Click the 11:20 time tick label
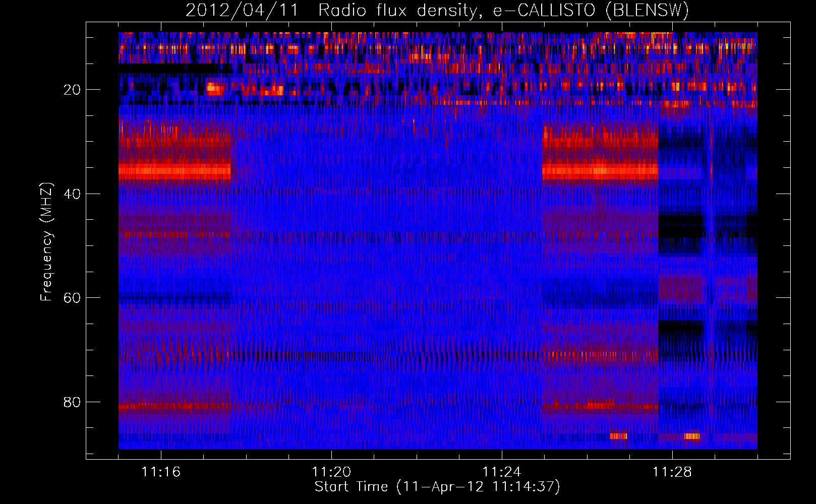The width and height of the screenshot is (816, 504). point(331,472)
